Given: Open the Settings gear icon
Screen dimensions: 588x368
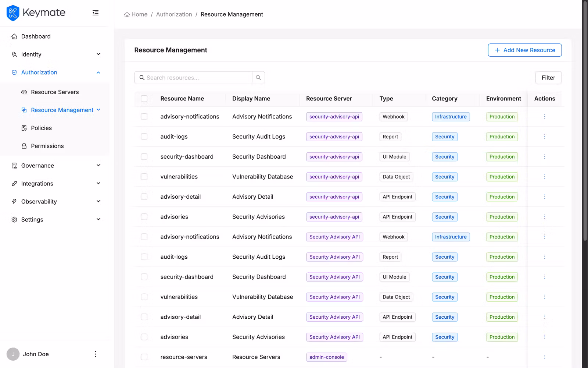Looking at the screenshot, I should pyautogui.click(x=14, y=219).
